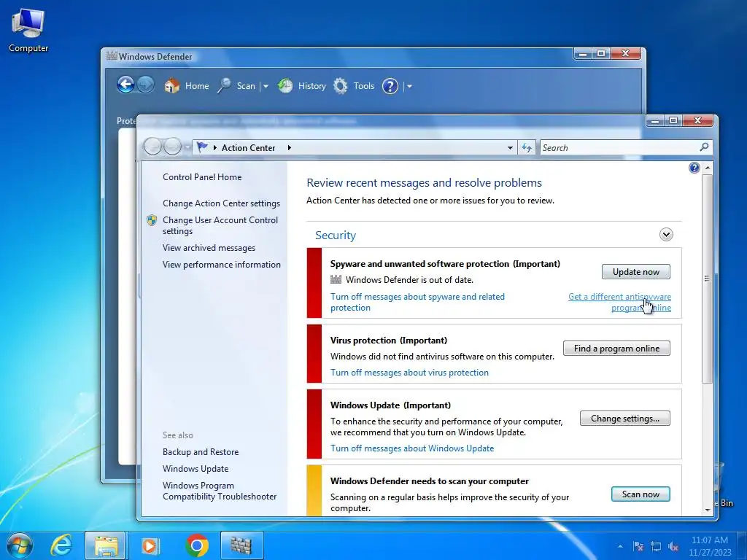Image resolution: width=747 pixels, height=560 pixels.
Task: Show hidden tray icons arrow
Action: (620, 547)
